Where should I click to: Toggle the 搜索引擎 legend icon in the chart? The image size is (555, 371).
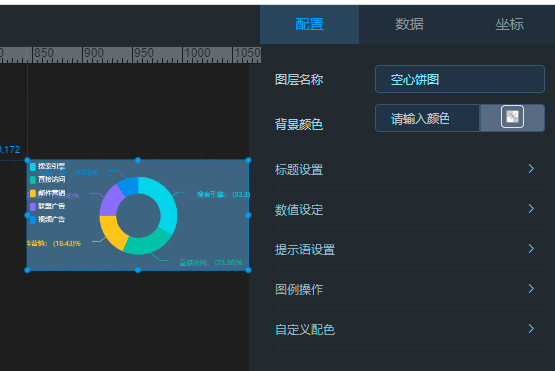(33, 166)
